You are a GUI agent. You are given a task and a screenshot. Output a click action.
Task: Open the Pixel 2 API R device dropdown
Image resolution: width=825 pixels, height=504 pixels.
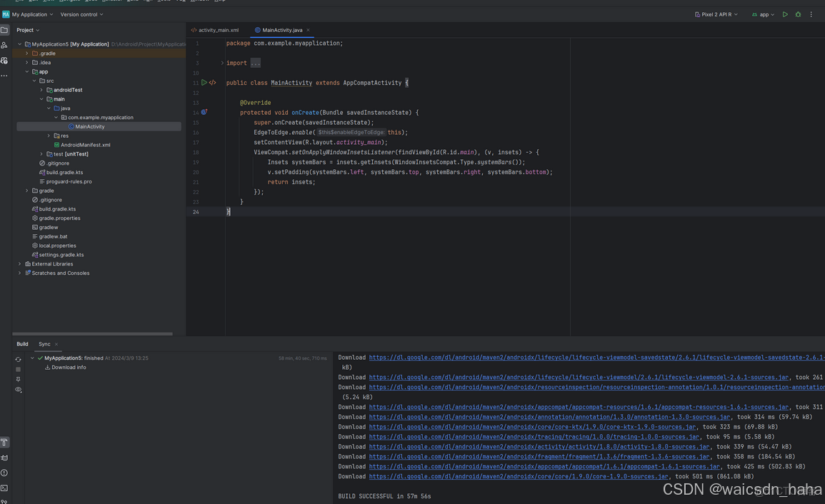click(x=716, y=14)
